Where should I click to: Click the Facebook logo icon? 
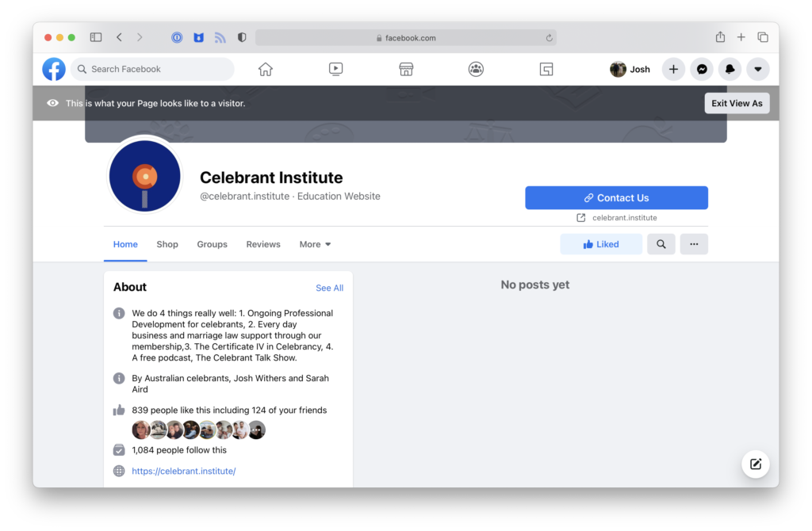tap(54, 69)
